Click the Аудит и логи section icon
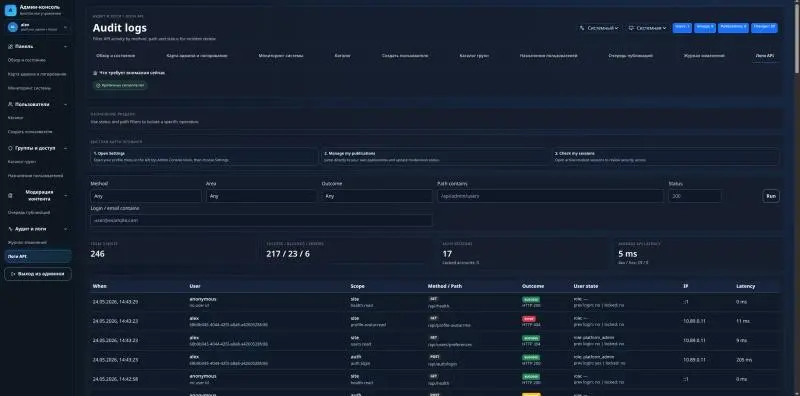Image resolution: width=800 pixels, height=396 pixels. click(10, 229)
